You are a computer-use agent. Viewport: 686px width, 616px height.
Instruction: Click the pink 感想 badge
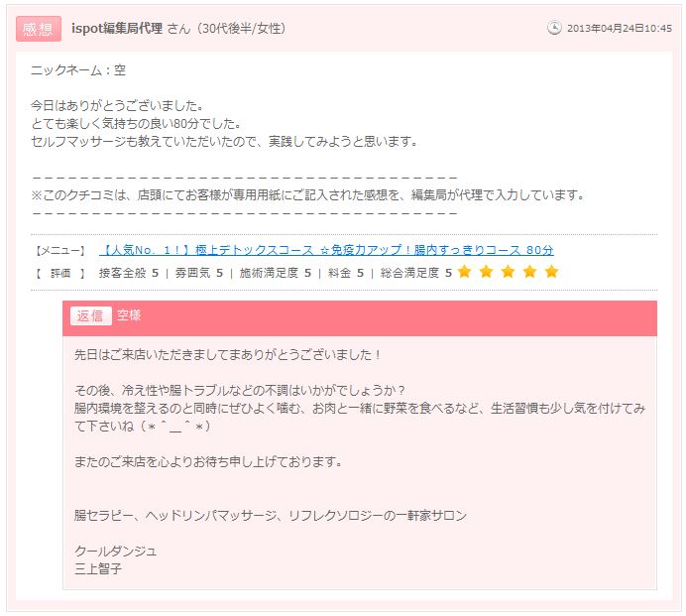click(x=39, y=29)
